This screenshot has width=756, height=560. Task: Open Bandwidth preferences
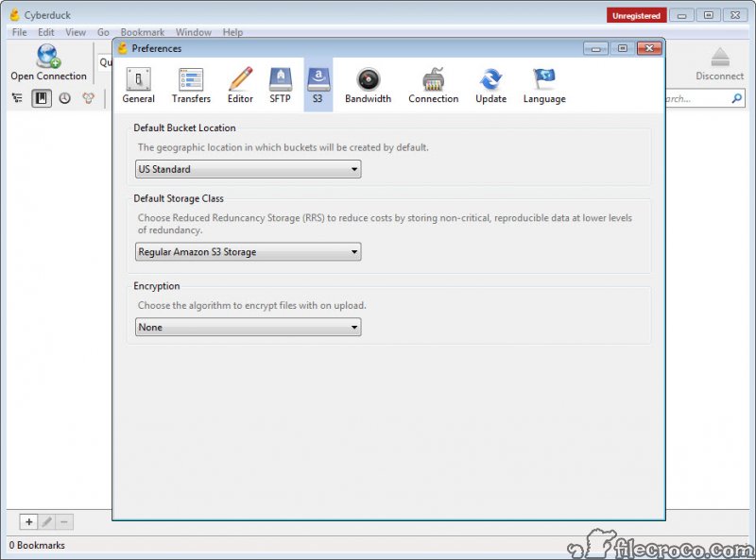point(368,85)
